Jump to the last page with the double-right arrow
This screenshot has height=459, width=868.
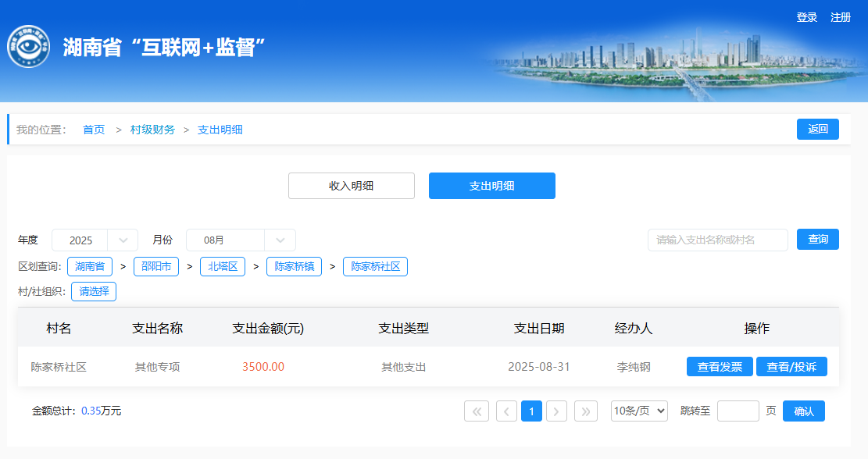pyautogui.click(x=586, y=411)
